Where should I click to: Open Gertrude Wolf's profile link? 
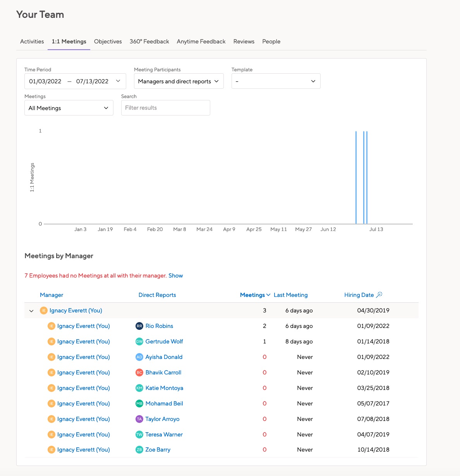point(164,341)
